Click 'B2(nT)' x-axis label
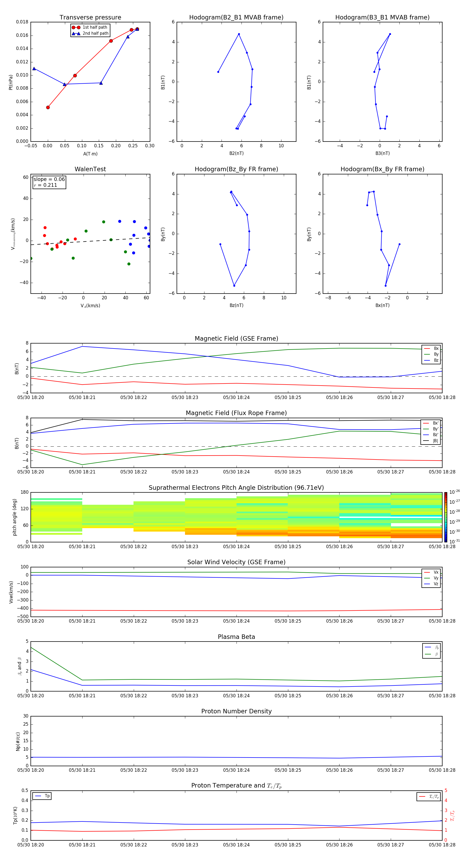 coord(236,153)
